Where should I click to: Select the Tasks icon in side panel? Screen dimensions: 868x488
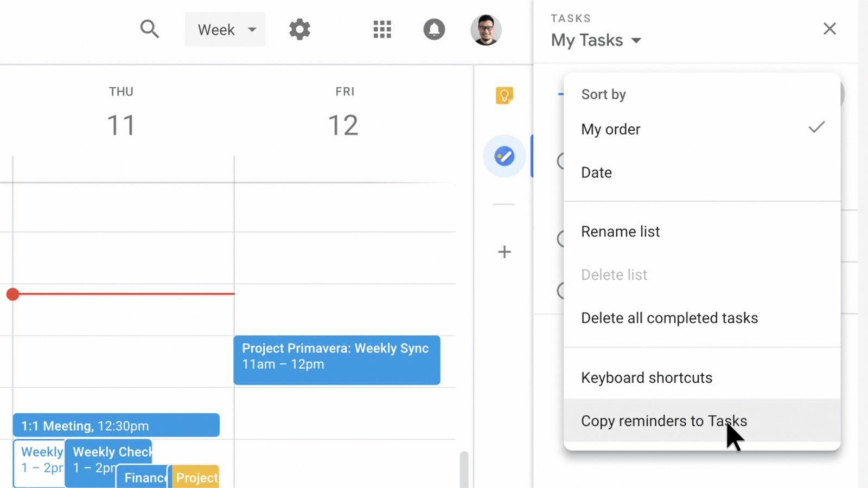point(504,157)
